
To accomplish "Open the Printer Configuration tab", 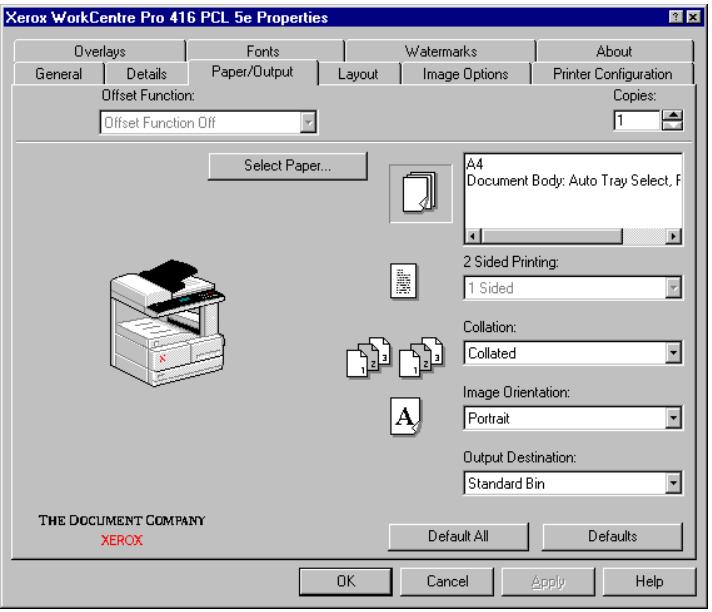I will [613, 74].
